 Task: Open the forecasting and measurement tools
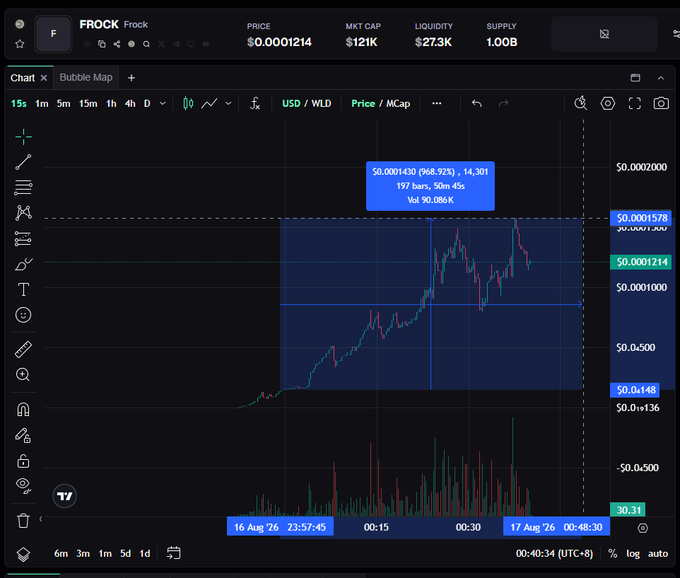pyautogui.click(x=23, y=238)
